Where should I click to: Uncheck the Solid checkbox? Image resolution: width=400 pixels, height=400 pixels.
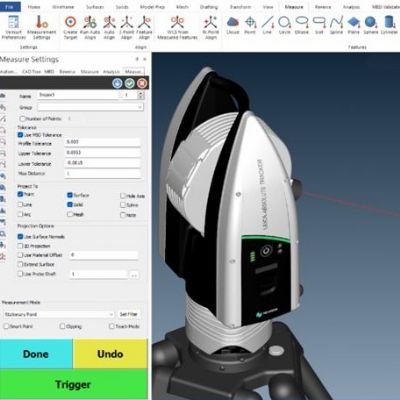click(x=70, y=204)
